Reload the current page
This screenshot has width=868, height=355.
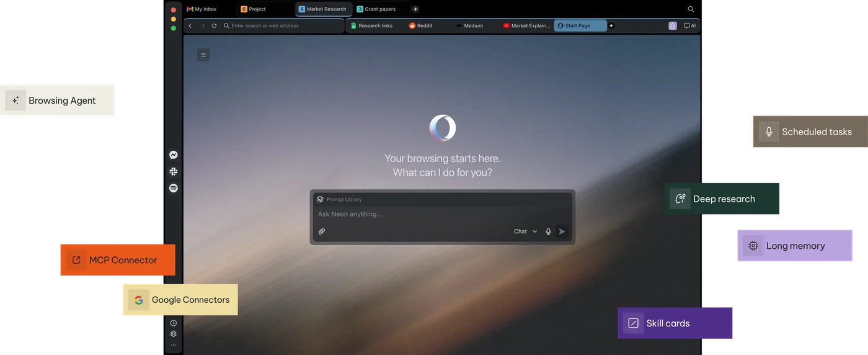point(215,25)
